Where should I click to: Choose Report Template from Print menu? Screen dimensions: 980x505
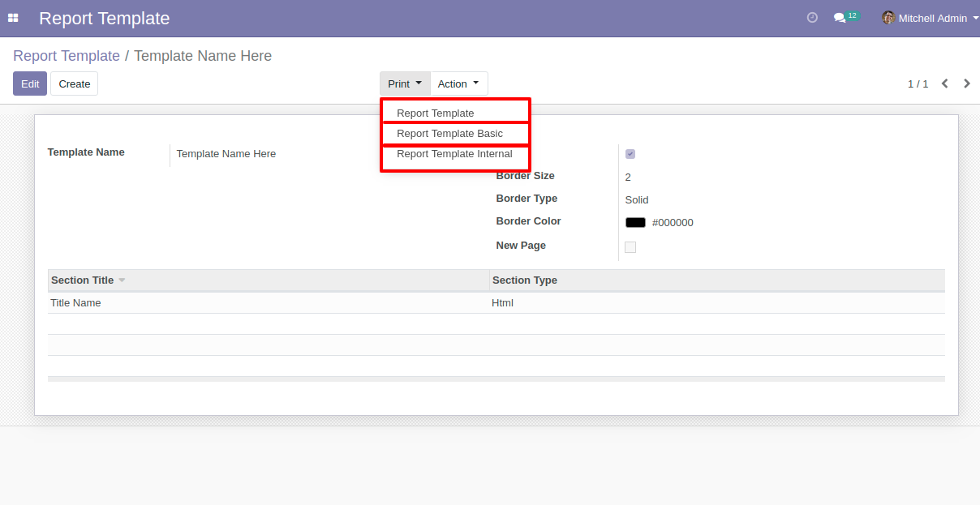pyautogui.click(x=436, y=113)
